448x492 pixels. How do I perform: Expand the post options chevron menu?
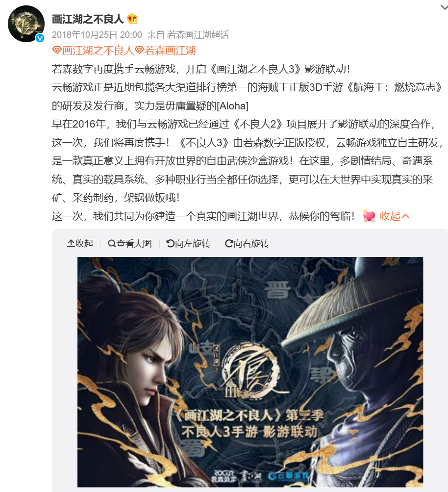click(444, 7)
